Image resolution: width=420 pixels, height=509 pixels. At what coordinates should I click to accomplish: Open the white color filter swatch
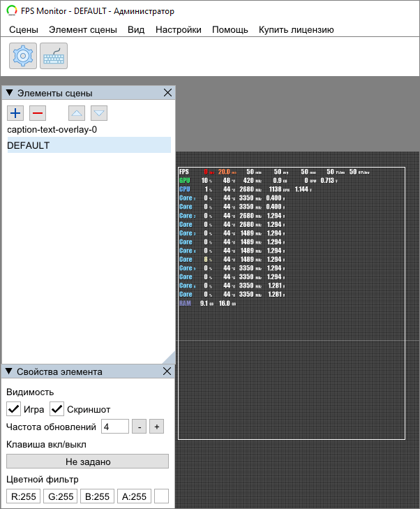click(162, 496)
